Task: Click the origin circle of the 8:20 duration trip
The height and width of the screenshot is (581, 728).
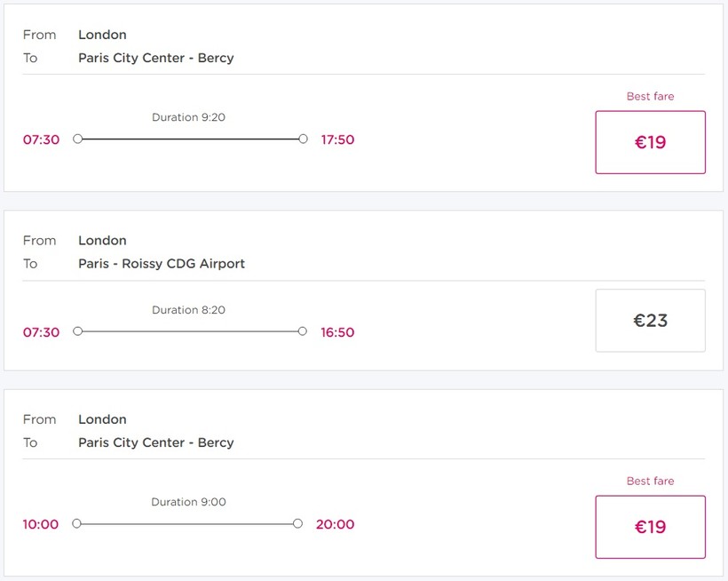Action: pos(77,331)
